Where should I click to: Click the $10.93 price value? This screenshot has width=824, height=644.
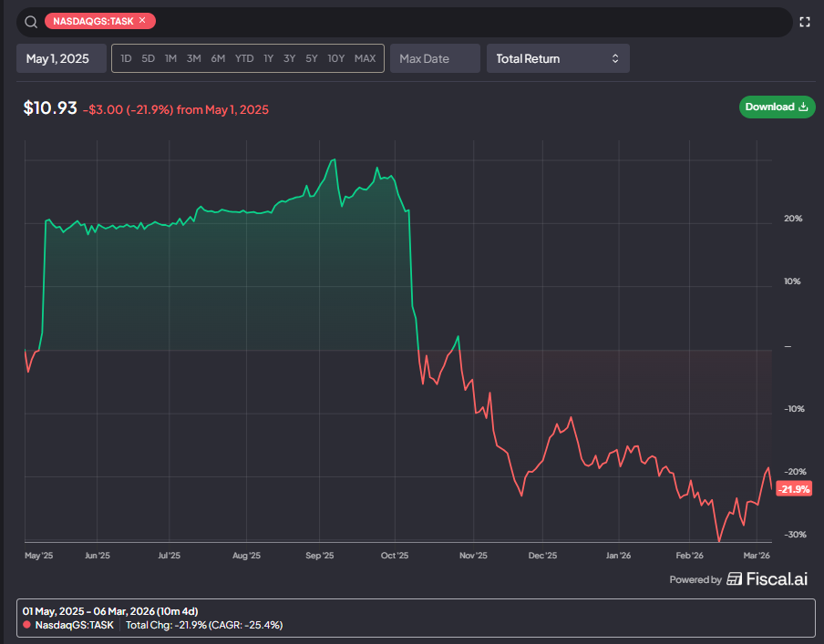50,107
